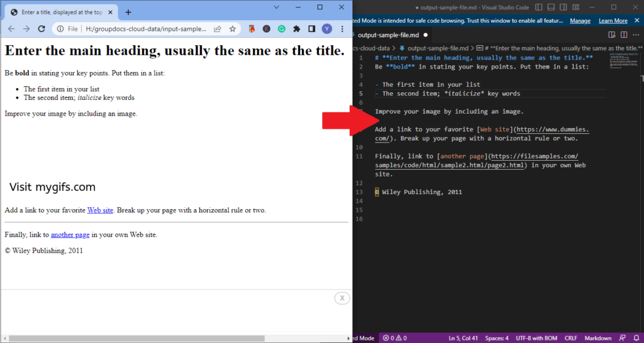Split the VS Code editor right
Image resolution: width=644 pixels, height=343 pixels.
click(625, 35)
